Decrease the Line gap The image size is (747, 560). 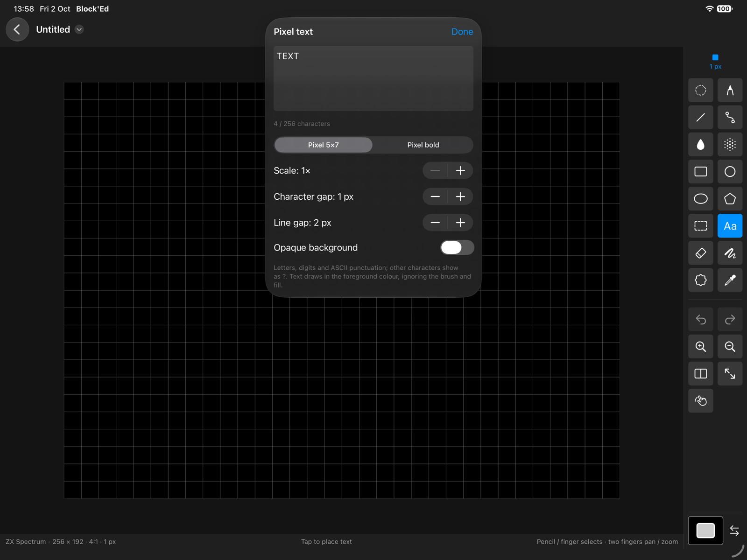(x=435, y=223)
